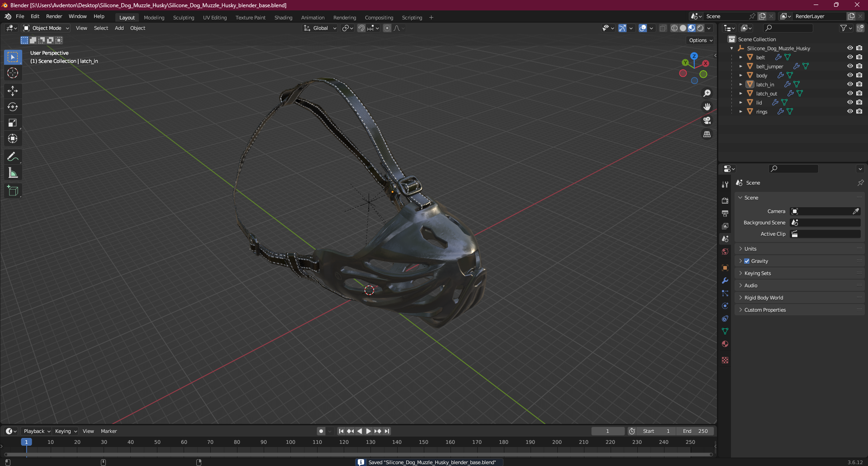This screenshot has height=466, width=868.
Task: Open the Render properties tab
Action: 725,200
